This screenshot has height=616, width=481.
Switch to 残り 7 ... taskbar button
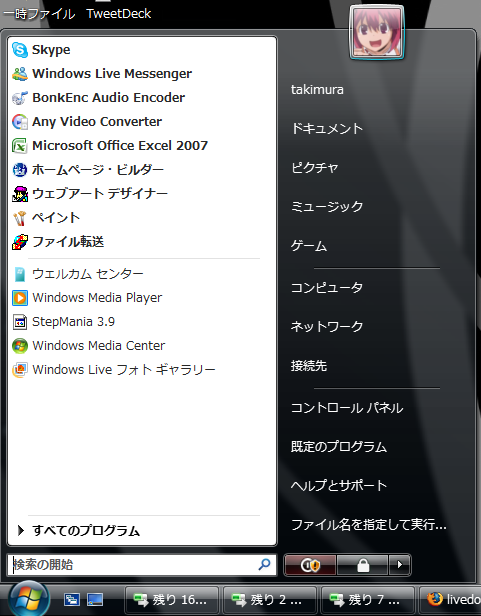pos(368,600)
